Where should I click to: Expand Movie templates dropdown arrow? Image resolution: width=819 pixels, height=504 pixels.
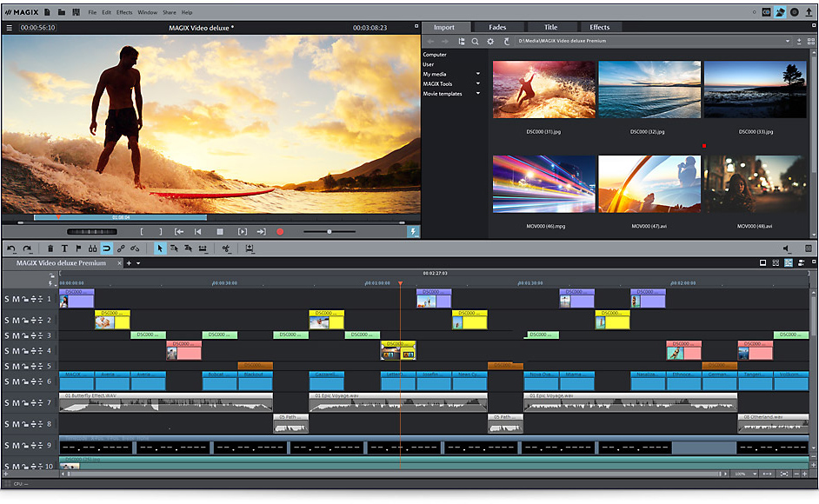click(478, 94)
